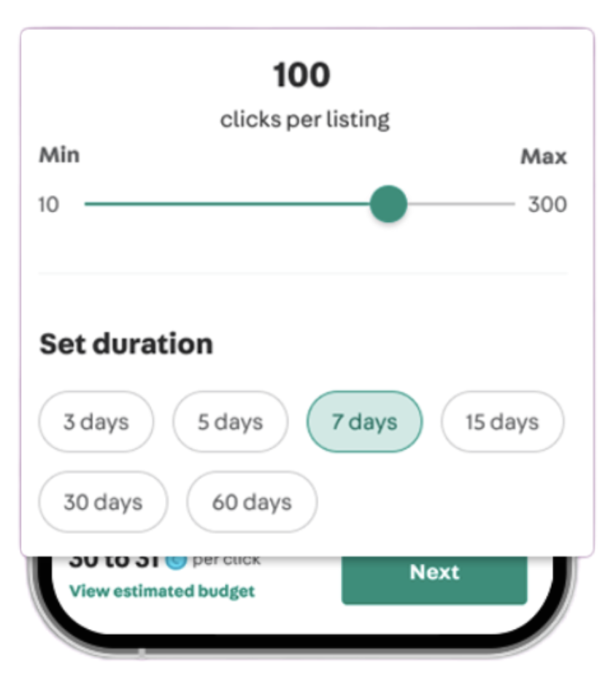
Task: Set duration to 30 days
Action: click(x=103, y=503)
